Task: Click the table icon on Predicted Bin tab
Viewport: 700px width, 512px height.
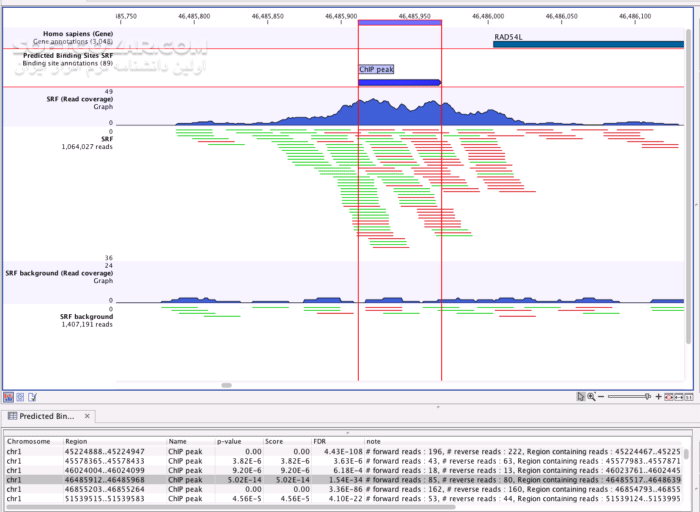Action: tap(12, 416)
